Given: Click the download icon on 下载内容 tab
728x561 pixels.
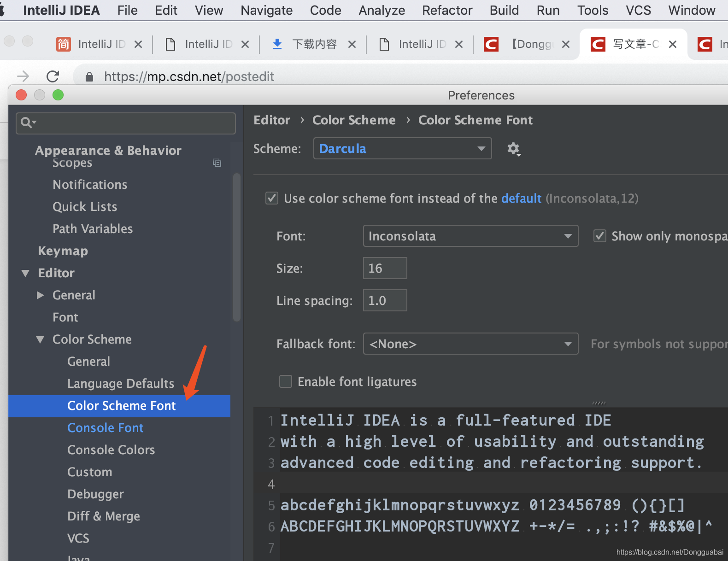Looking at the screenshot, I should [277, 44].
